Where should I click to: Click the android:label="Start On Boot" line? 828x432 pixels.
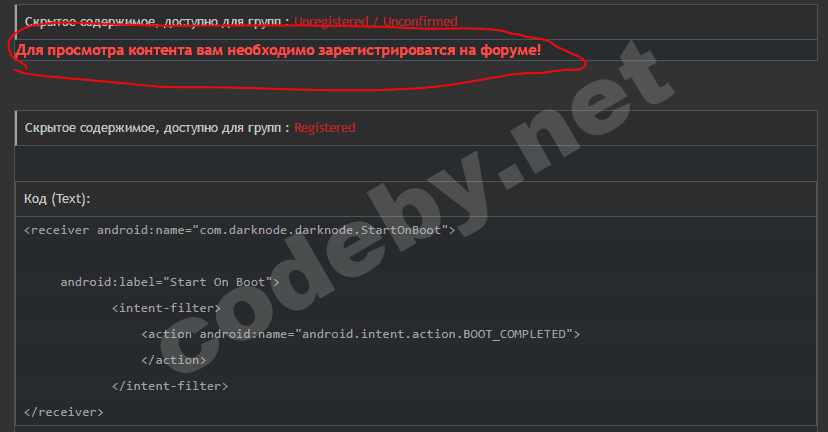[170, 282]
